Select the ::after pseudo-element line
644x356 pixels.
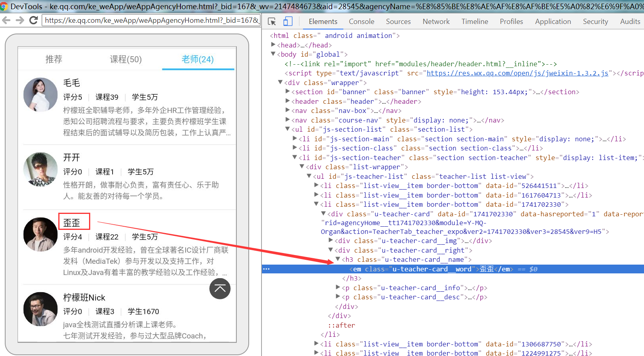[341, 325]
